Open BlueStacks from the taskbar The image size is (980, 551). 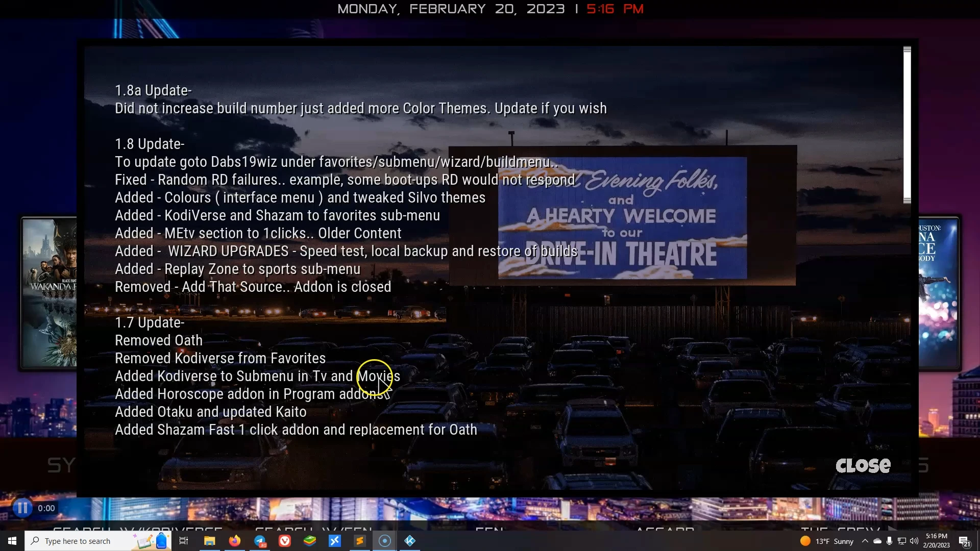pyautogui.click(x=310, y=541)
